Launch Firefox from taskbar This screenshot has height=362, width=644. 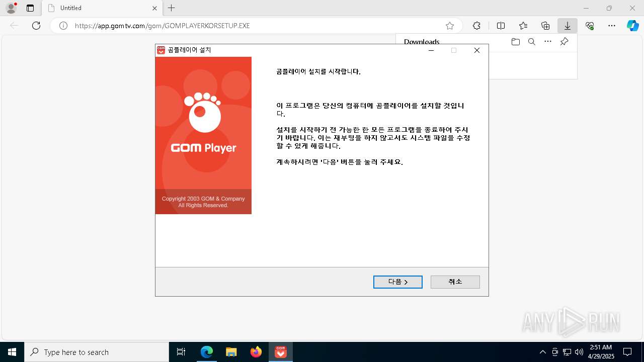coord(256,352)
